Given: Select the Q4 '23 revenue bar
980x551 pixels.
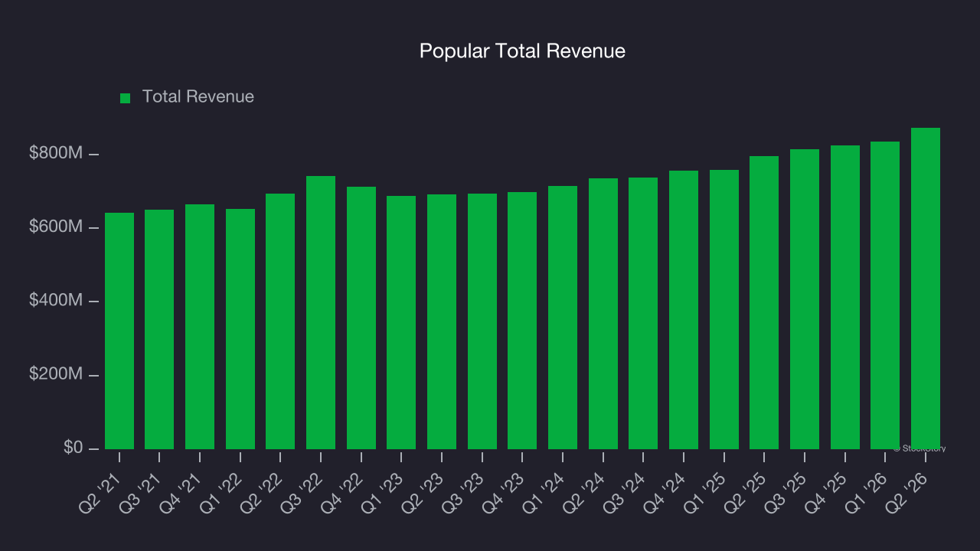Looking at the screenshot, I should coord(522,321).
